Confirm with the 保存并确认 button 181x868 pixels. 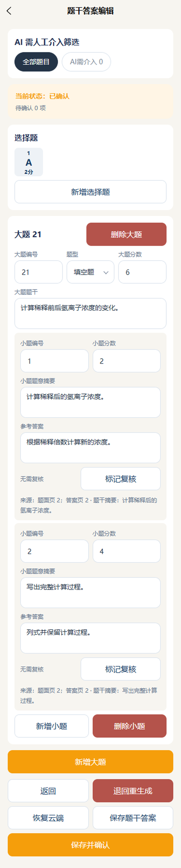click(90, 845)
